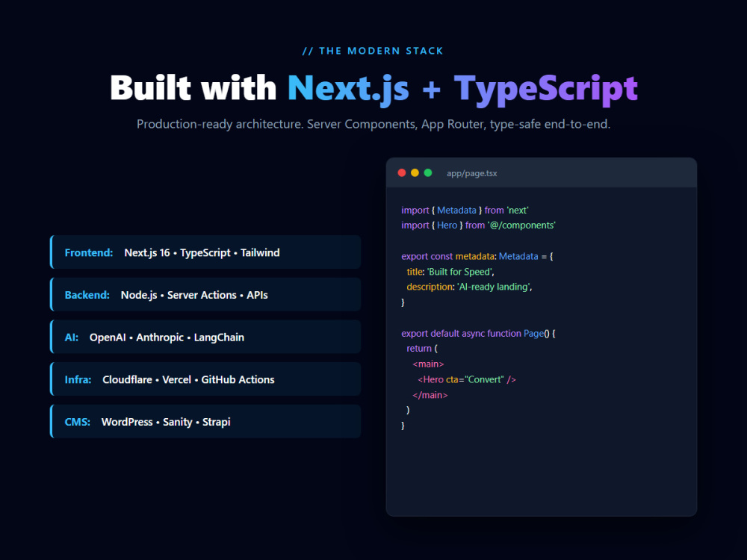Click the opening <main> tag
The width and height of the screenshot is (747, 560).
pyautogui.click(x=428, y=364)
